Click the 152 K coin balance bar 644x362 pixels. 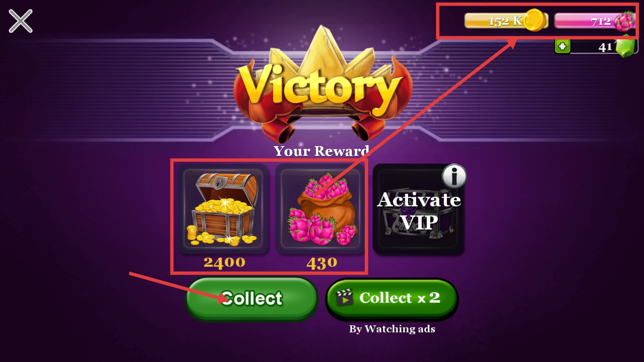point(506,21)
